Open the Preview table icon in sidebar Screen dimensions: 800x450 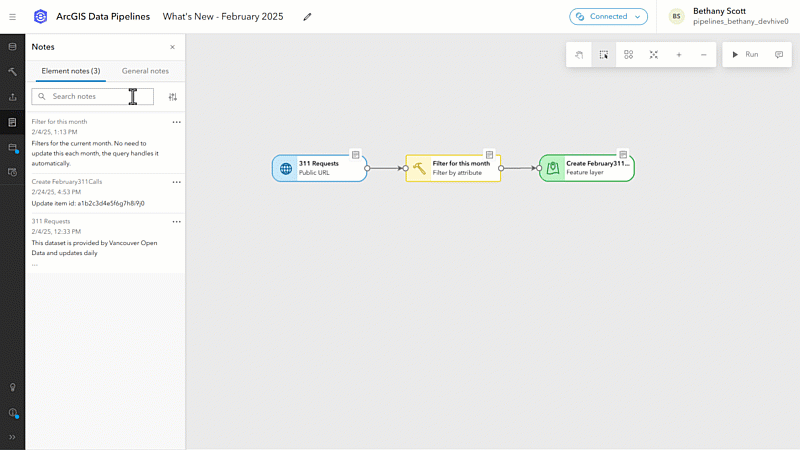click(x=12, y=147)
